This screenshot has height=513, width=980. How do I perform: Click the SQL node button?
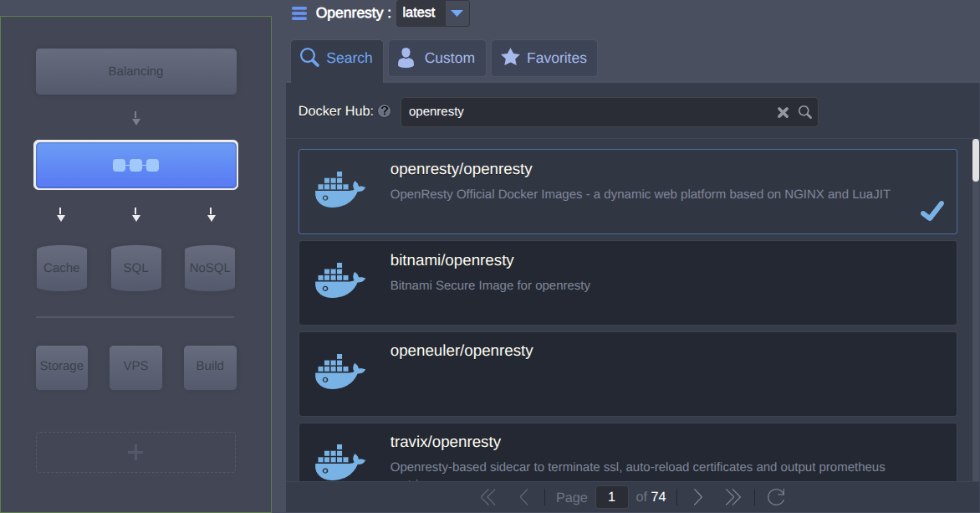coord(135,267)
